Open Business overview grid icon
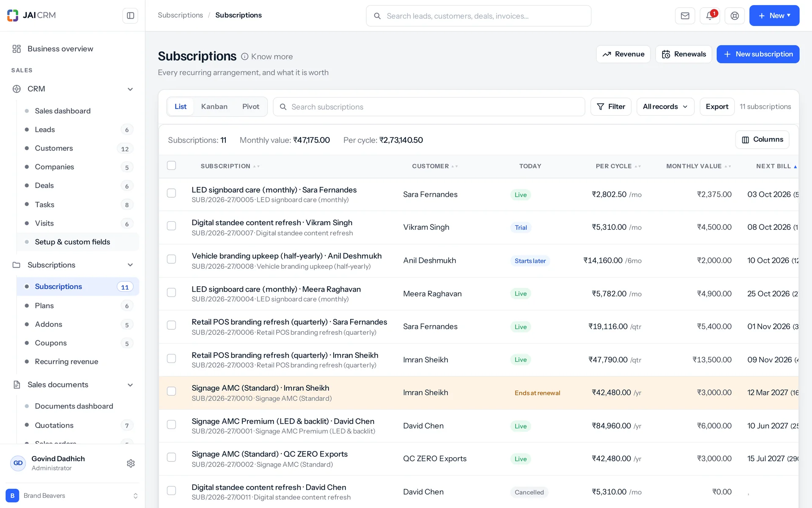 click(x=16, y=49)
